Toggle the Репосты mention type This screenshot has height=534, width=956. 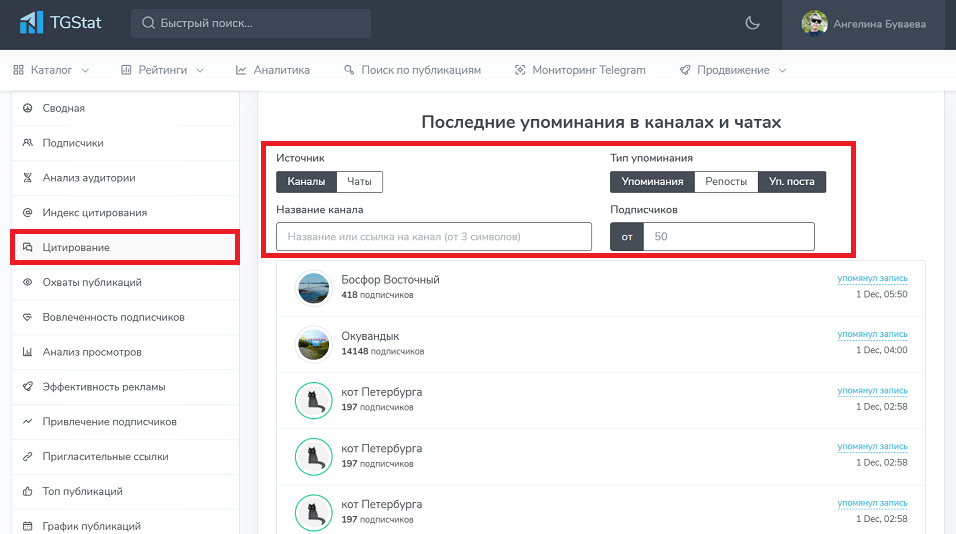pos(725,182)
